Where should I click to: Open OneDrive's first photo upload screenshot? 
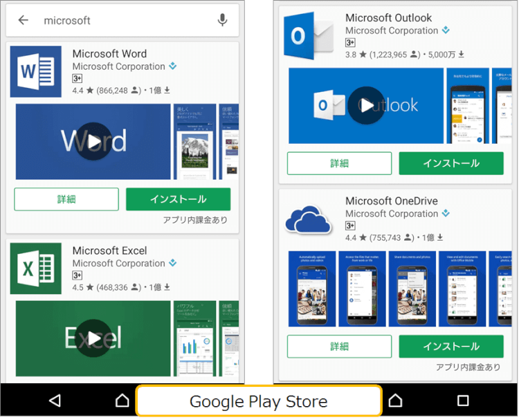(x=312, y=289)
